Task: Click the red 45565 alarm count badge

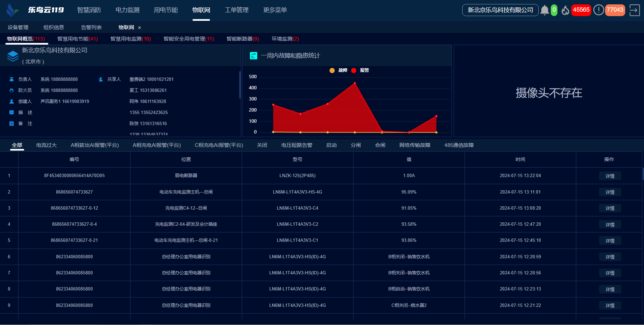Action: [581, 10]
